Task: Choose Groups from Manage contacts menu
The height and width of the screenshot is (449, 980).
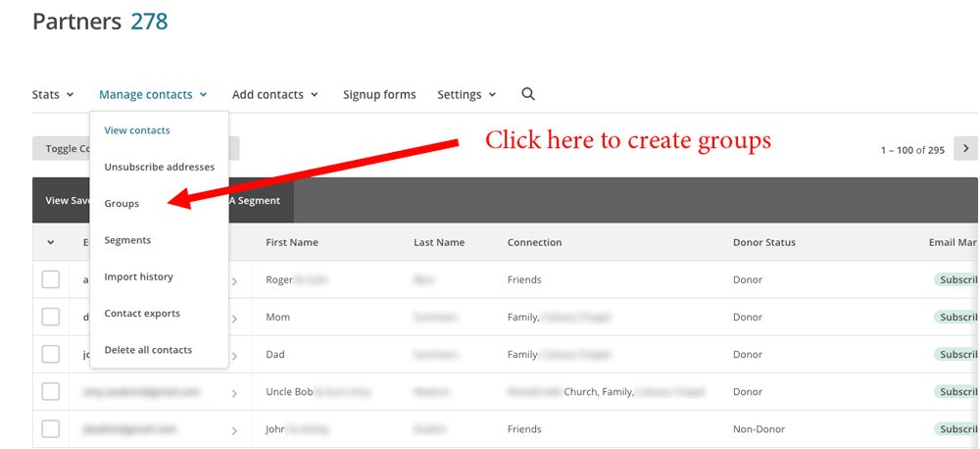Action: tap(122, 204)
